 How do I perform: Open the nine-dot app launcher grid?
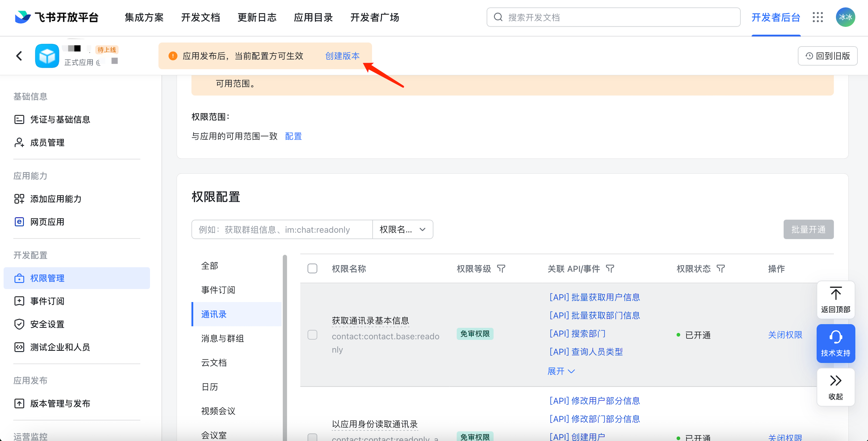818,17
